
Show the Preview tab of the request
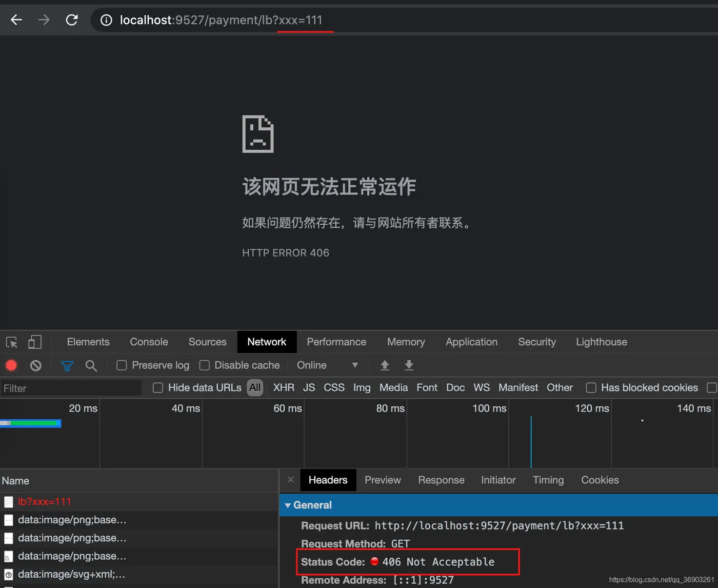pos(383,480)
